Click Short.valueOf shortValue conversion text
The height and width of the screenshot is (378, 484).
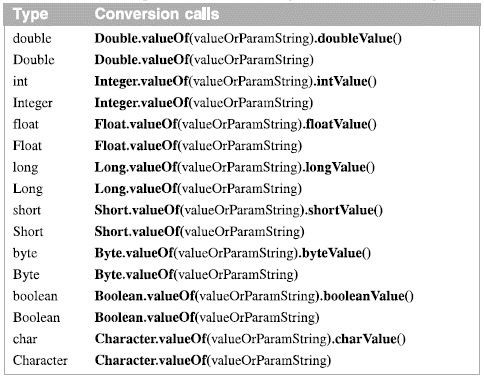click(x=239, y=211)
